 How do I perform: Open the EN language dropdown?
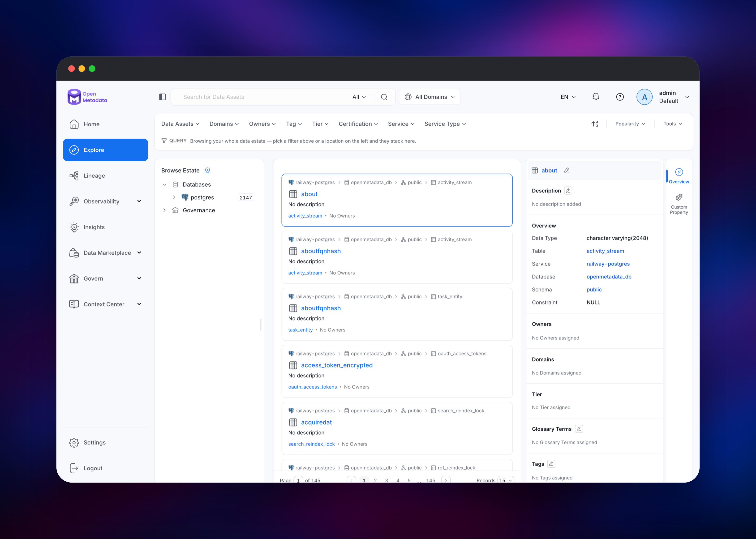point(568,97)
